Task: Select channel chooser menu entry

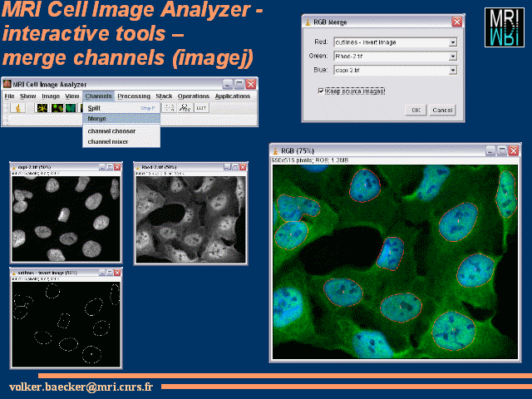Action: tap(121, 131)
